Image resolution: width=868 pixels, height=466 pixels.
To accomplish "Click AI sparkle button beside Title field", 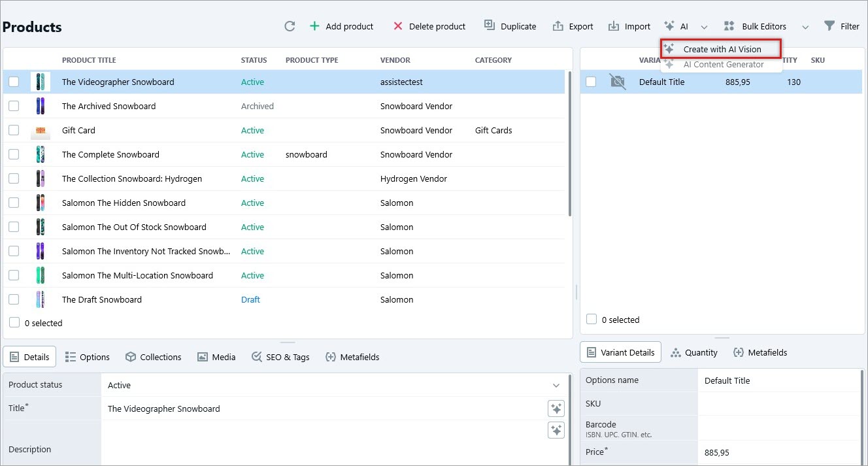I will 556,408.
